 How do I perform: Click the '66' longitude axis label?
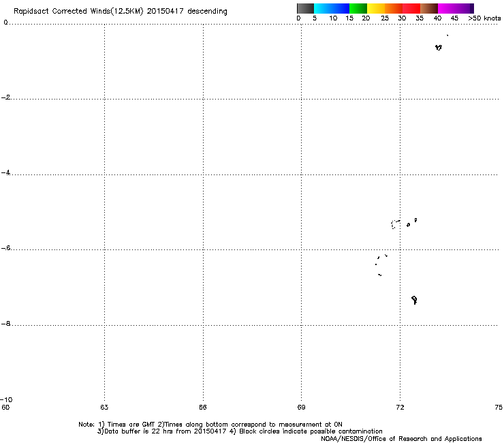[x=203, y=408]
